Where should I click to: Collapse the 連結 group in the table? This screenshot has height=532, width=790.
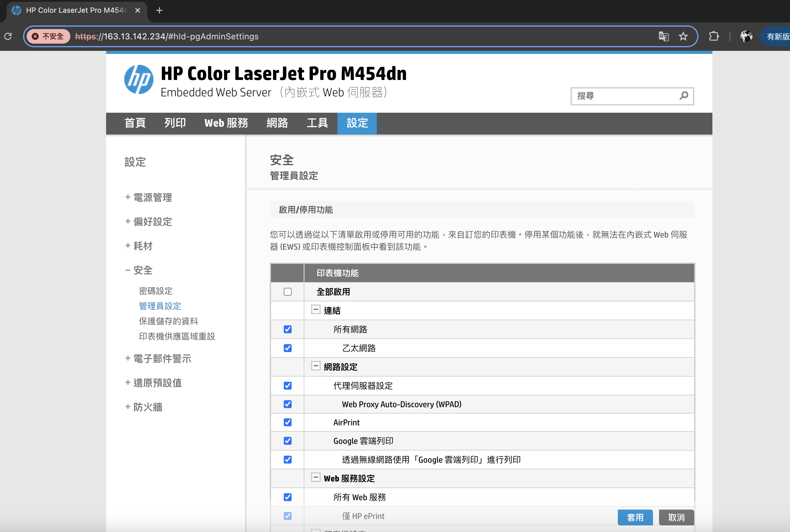315,309
